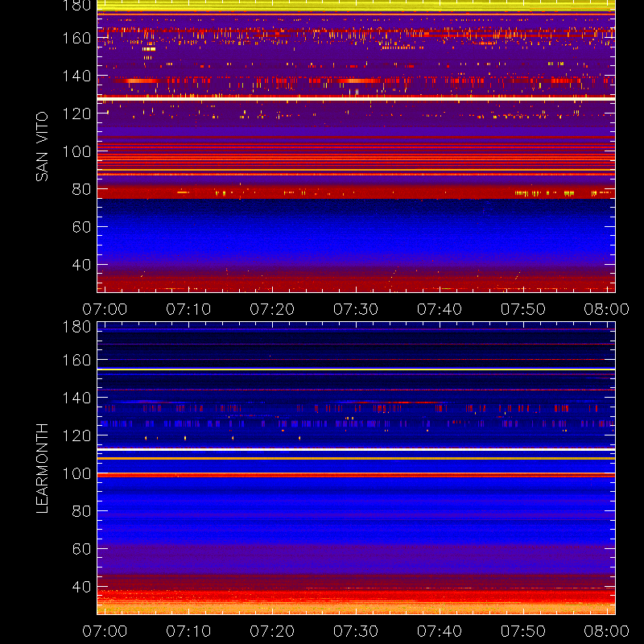Select the 140 tick label on San Vito plot

point(76,76)
